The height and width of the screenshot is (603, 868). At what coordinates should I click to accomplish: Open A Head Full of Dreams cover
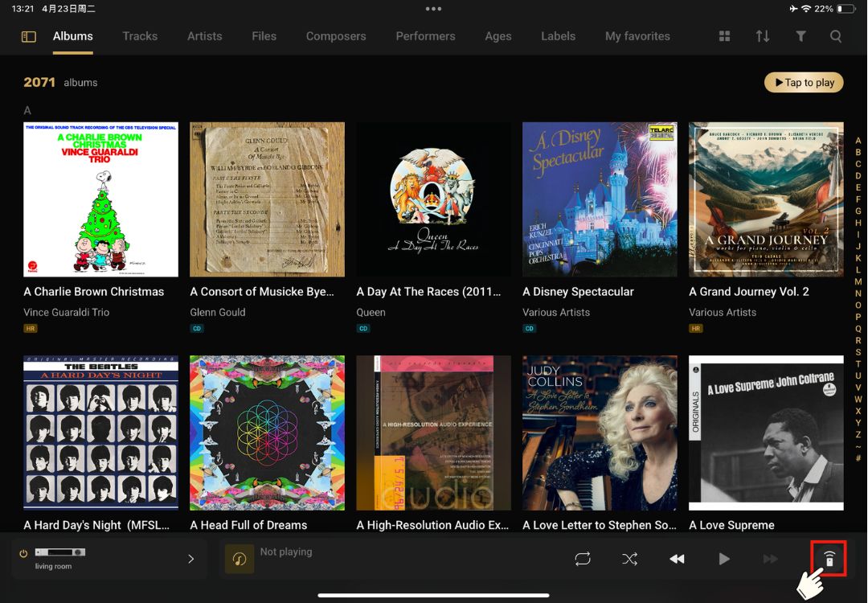click(x=267, y=433)
